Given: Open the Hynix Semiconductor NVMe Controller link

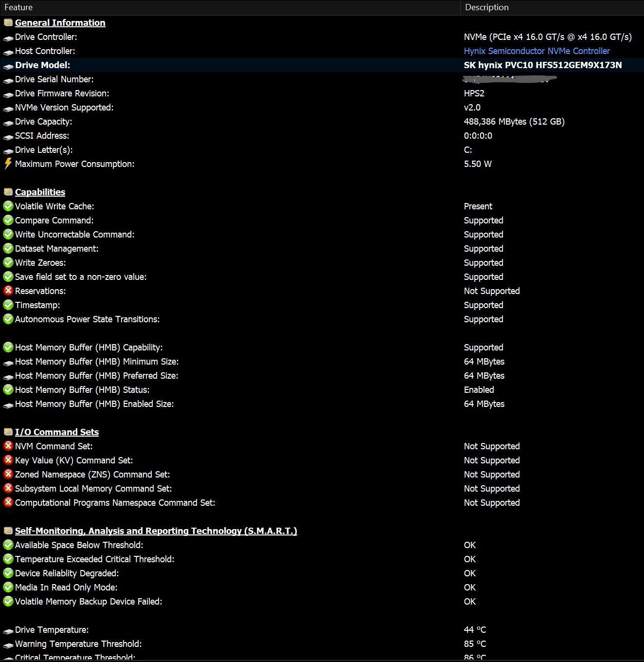Looking at the screenshot, I should pos(537,51).
